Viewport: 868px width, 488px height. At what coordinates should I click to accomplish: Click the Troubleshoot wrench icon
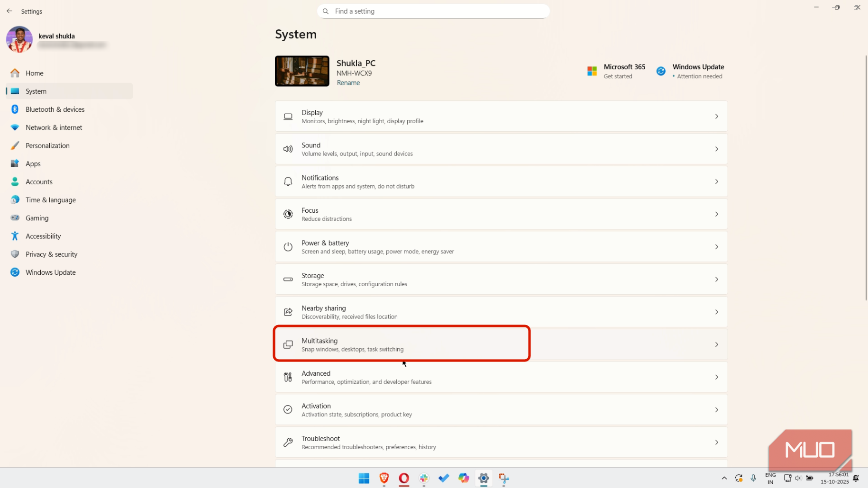(x=288, y=443)
